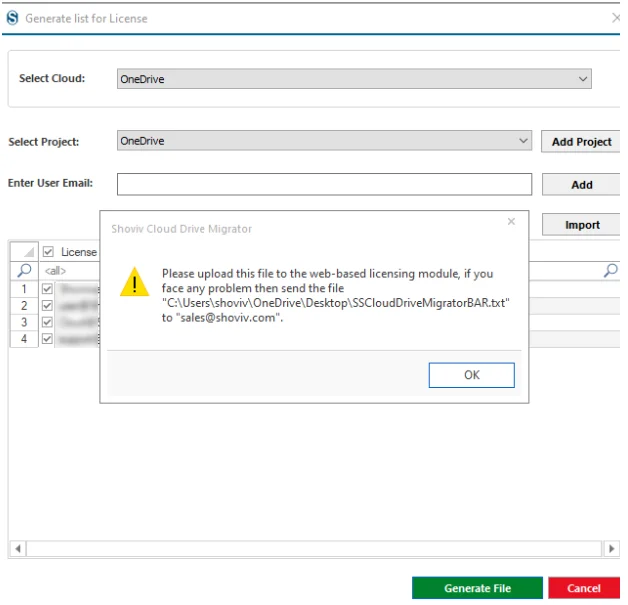The image size is (628, 605).
Task: Select row header number 1
Action: tap(24, 289)
